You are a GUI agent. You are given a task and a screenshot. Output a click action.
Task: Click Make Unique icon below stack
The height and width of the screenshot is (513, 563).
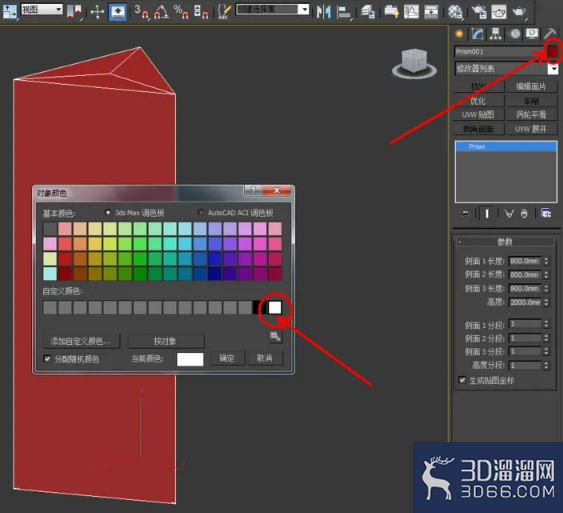coord(509,214)
